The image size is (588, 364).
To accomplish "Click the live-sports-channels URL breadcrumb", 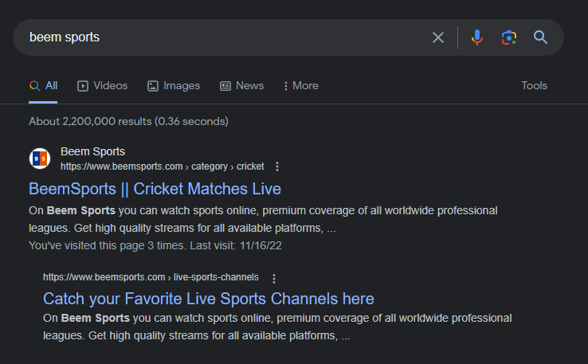I will click(151, 277).
